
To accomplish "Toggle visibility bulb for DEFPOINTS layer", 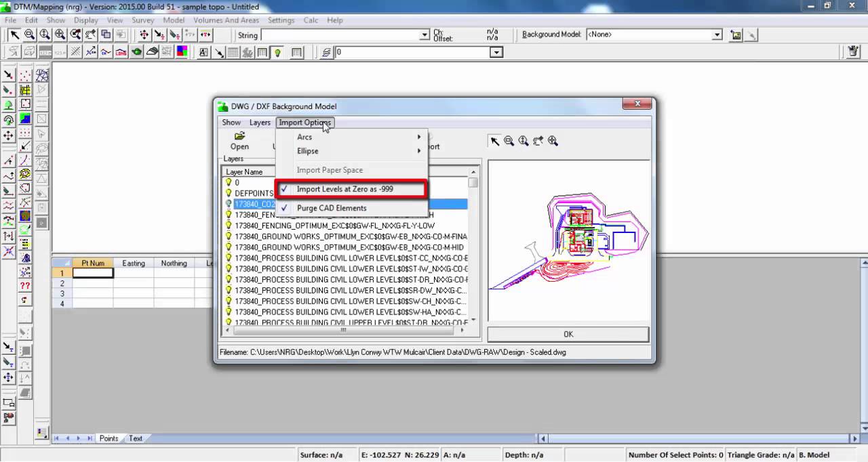I will pyautogui.click(x=229, y=193).
